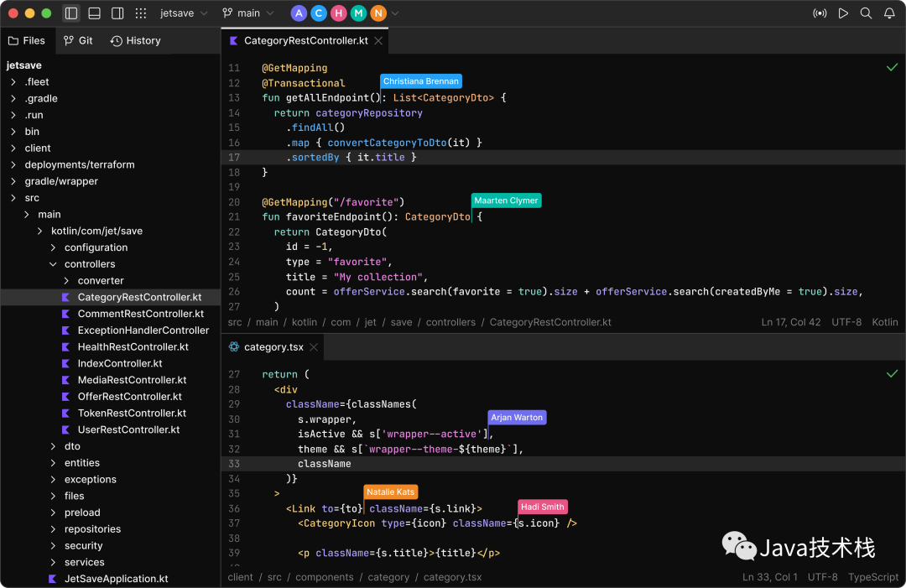Click the TypeScript language indicator
This screenshot has height=588, width=906.
[x=873, y=577]
